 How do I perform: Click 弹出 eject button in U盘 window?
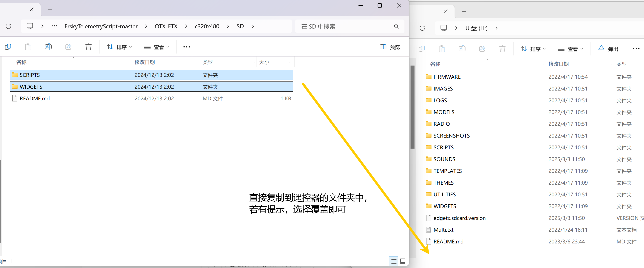click(x=608, y=49)
